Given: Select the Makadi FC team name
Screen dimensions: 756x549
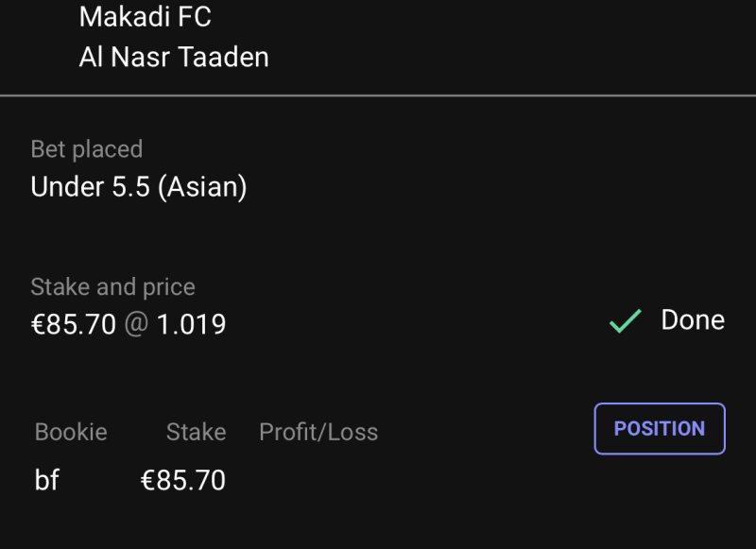Looking at the screenshot, I should click(145, 17).
